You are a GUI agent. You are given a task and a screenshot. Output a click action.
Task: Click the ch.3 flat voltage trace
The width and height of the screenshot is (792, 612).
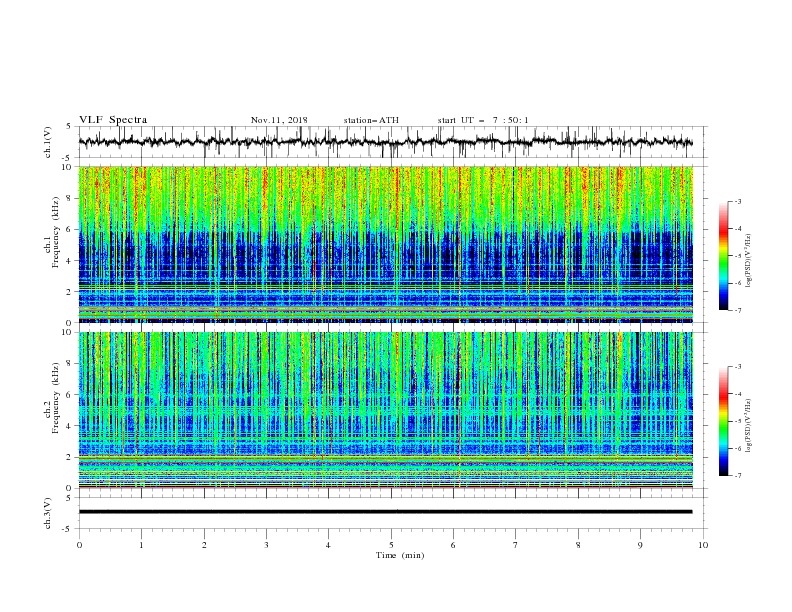tap(385, 512)
